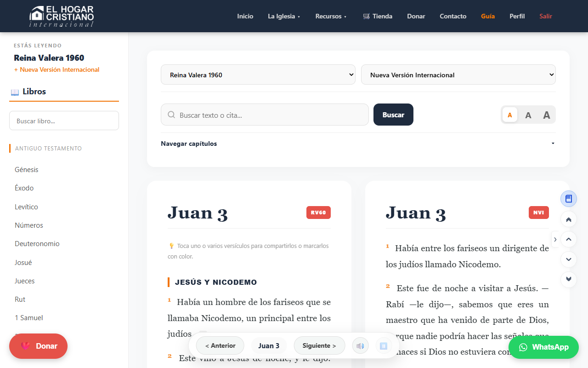588x368 pixels.
Task: Open the Perfil page
Action: coord(517,16)
